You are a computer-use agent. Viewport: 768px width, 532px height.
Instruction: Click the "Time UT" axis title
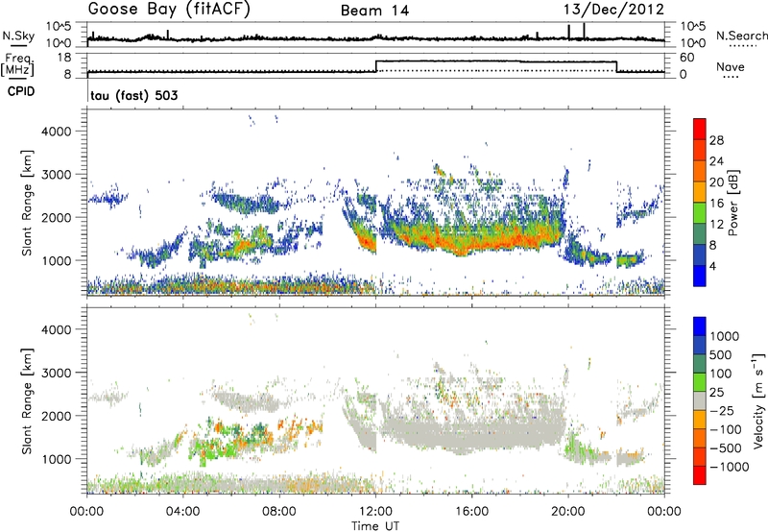[375, 526]
